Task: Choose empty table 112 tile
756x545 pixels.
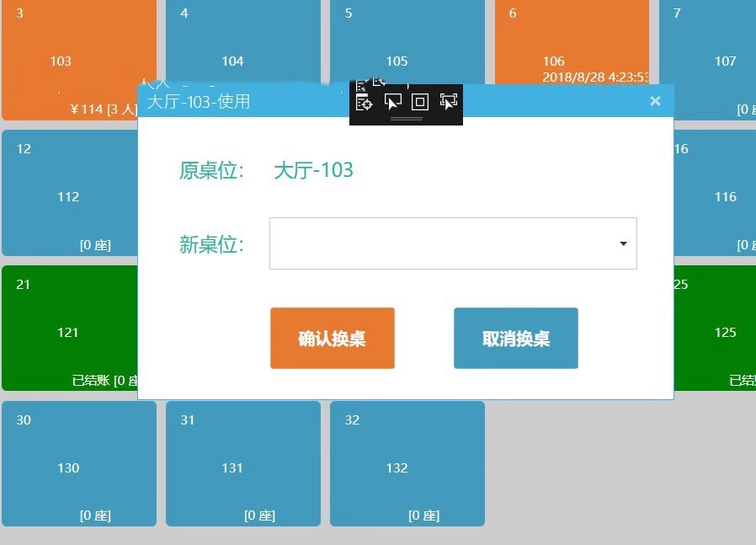Action: click(x=70, y=193)
